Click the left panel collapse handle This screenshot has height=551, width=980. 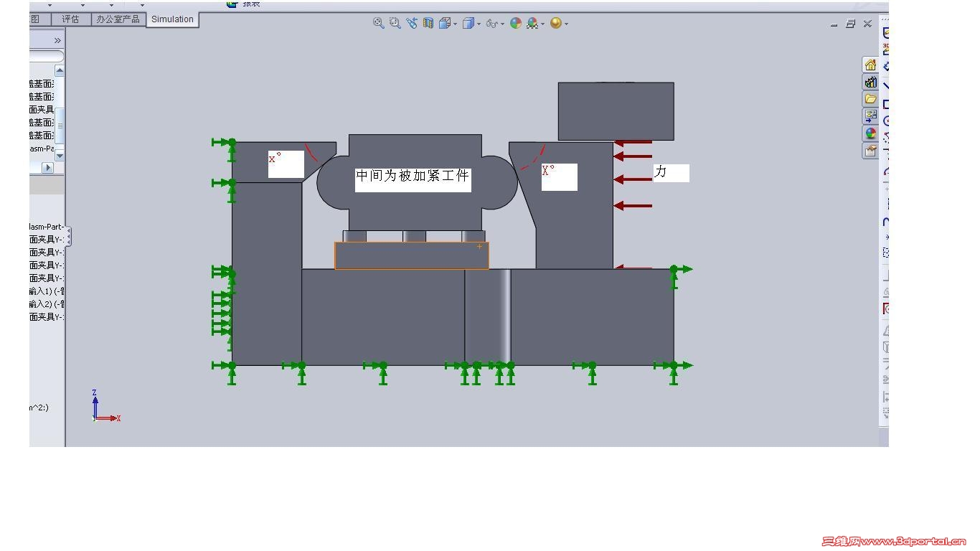click(69, 237)
